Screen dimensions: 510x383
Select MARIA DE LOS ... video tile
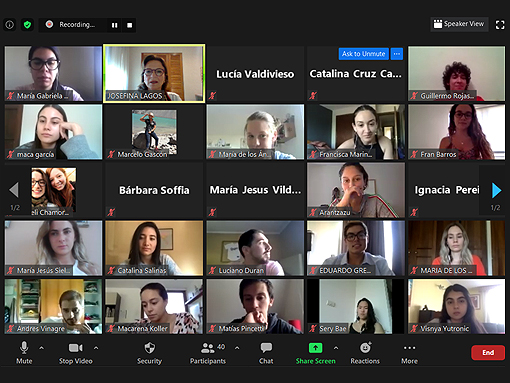pyautogui.click(x=456, y=248)
